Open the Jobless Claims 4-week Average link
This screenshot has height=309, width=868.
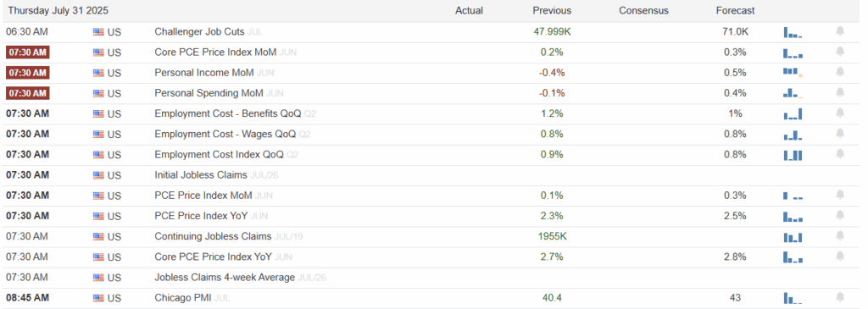[x=225, y=277]
